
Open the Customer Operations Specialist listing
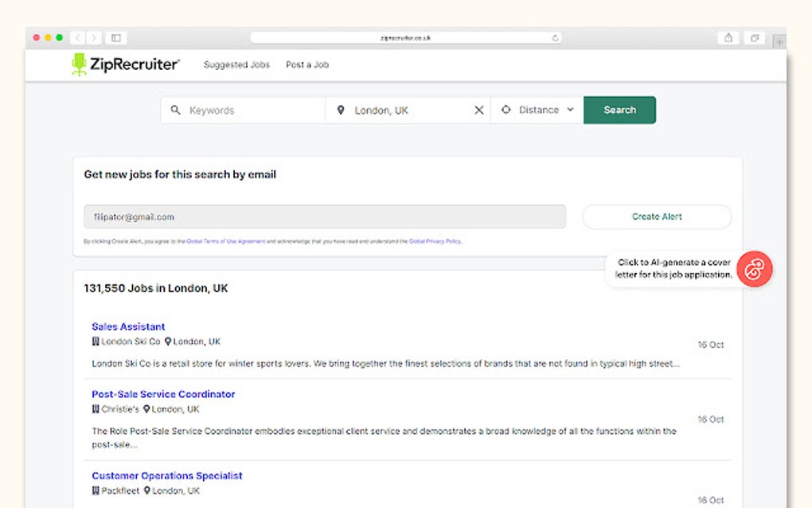click(167, 475)
